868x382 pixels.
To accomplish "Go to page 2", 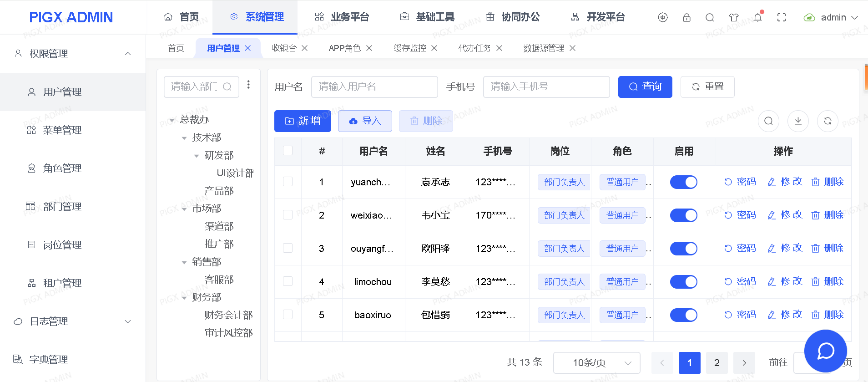I will [x=717, y=363].
